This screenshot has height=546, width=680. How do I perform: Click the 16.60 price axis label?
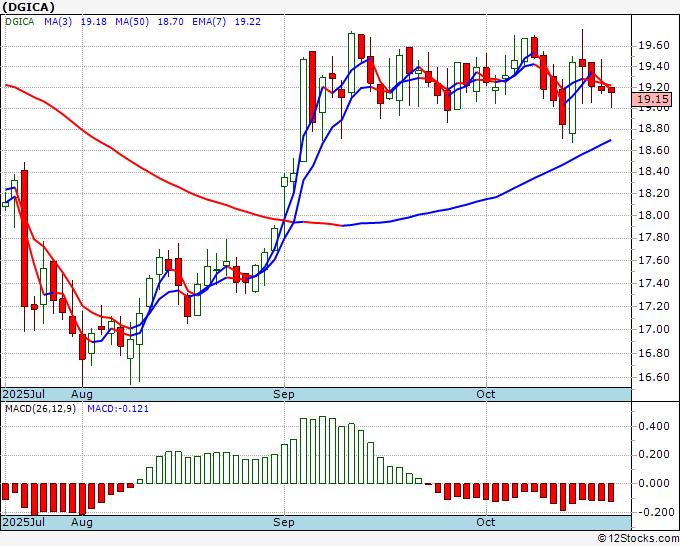[652, 377]
